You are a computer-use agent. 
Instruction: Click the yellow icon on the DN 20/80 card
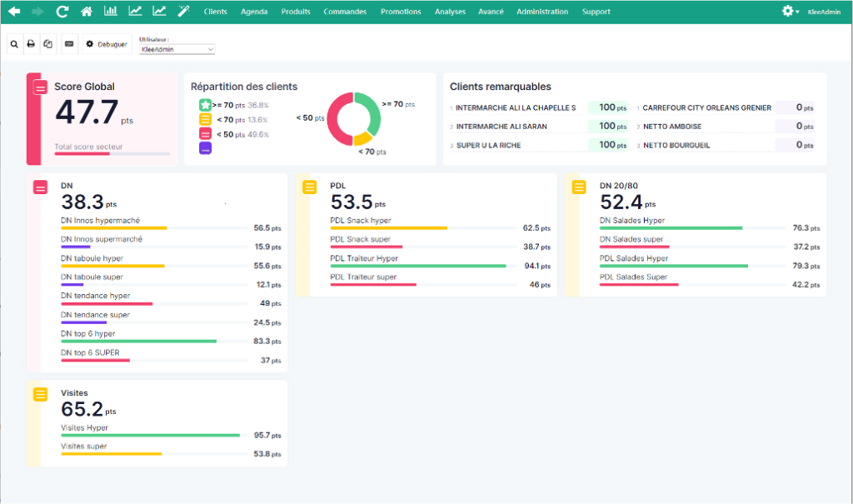tap(579, 187)
